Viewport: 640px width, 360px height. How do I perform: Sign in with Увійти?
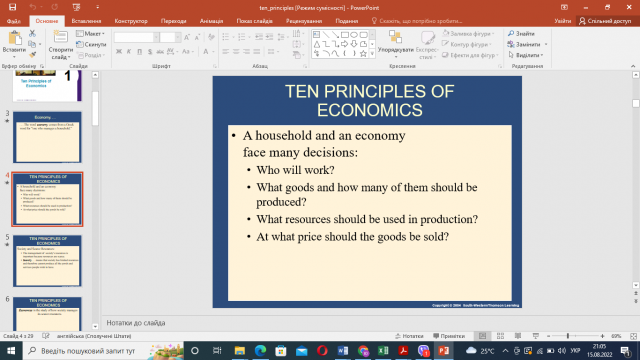click(x=562, y=21)
